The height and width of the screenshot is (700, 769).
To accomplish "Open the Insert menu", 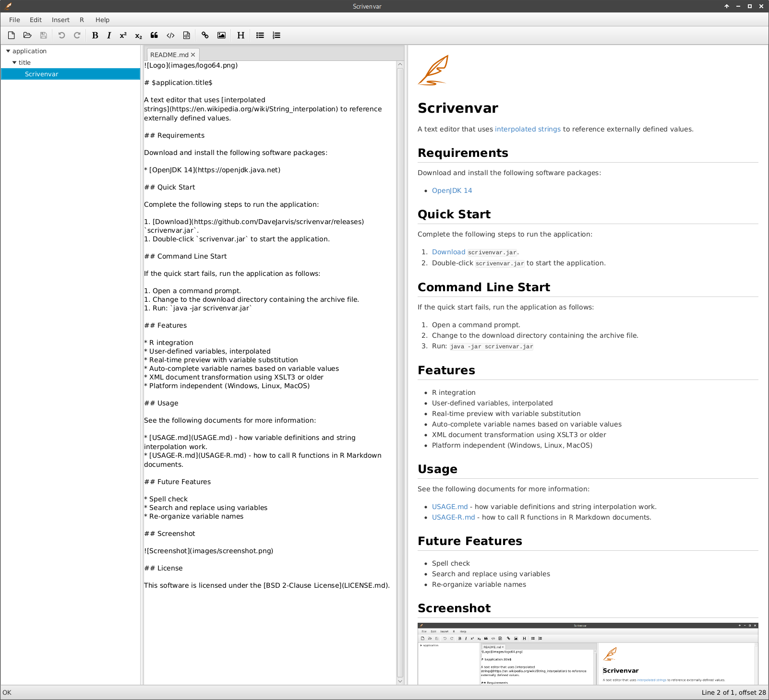I will 60,20.
